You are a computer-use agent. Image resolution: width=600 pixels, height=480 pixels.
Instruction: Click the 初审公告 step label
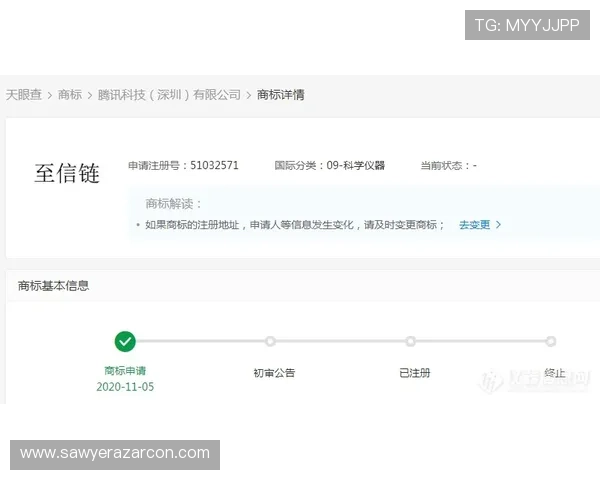[274, 373]
